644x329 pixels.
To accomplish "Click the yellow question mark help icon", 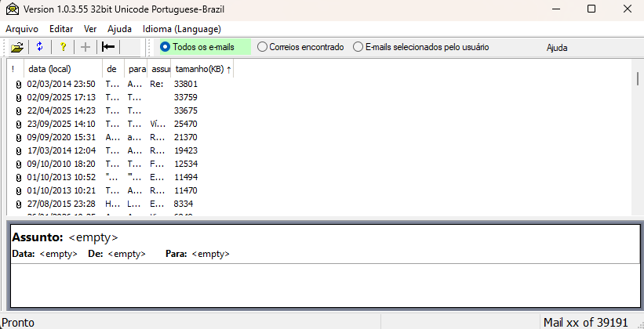I will point(63,47).
